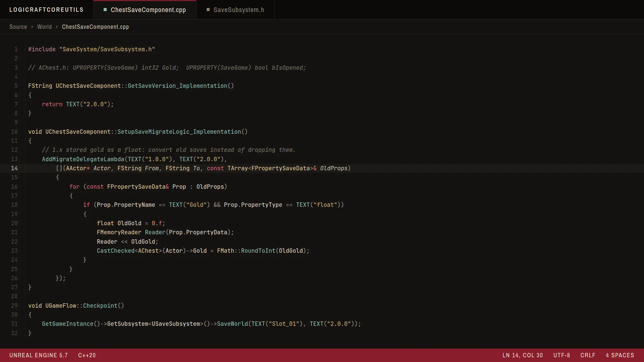644x362 pixels.
Task: Click the SaveWorld call on line 31
Action: [232, 324]
